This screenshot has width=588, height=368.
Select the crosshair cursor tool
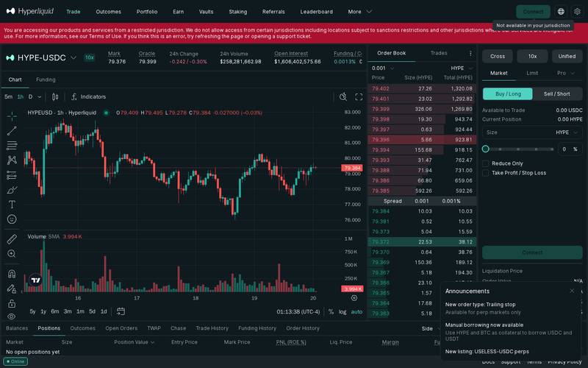12,116
